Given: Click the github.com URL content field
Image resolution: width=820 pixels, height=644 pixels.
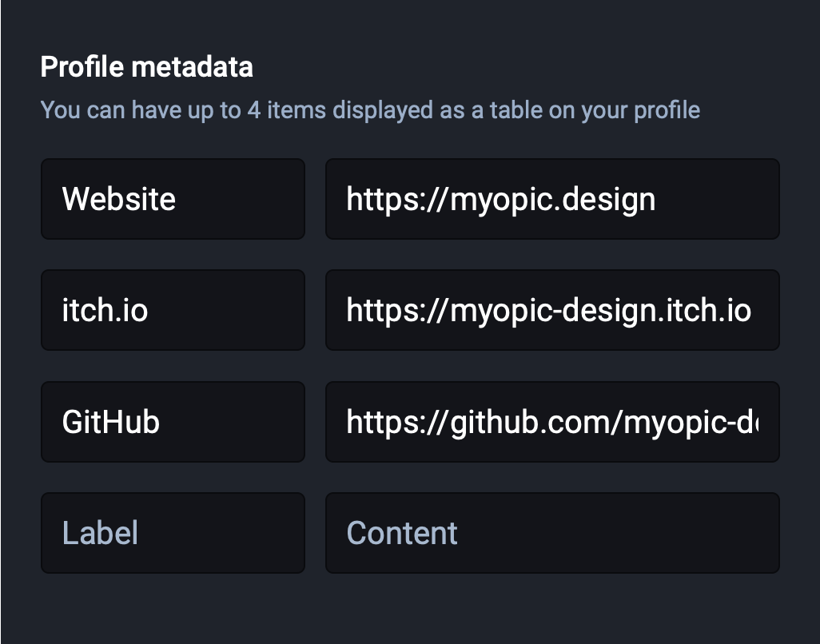Looking at the screenshot, I should click(x=552, y=422).
